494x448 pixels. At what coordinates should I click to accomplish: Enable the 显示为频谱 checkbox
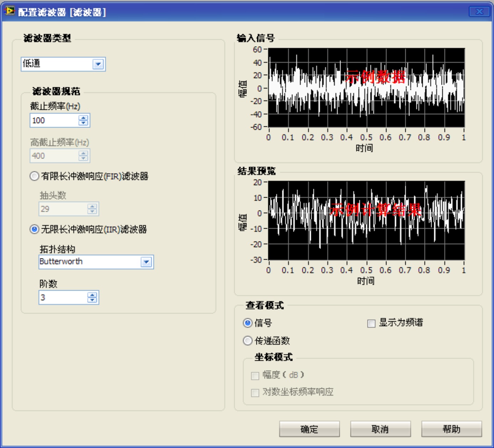pyautogui.click(x=371, y=323)
